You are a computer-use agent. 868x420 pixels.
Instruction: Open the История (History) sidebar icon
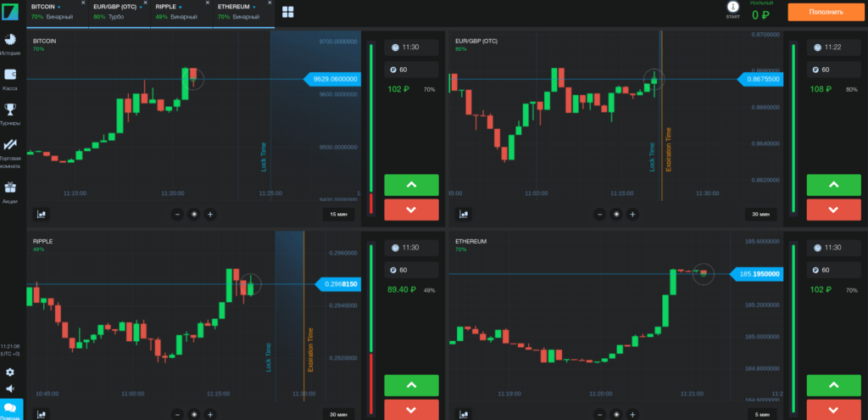[x=10, y=41]
